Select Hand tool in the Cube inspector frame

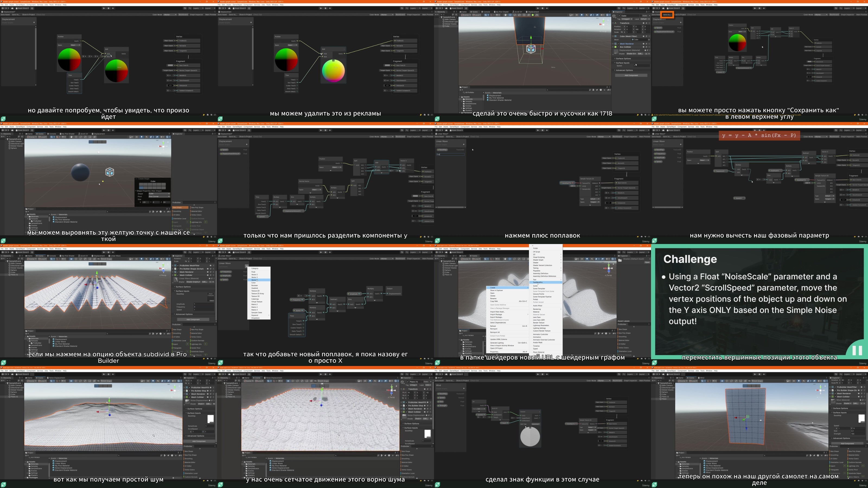pos(506,15)
